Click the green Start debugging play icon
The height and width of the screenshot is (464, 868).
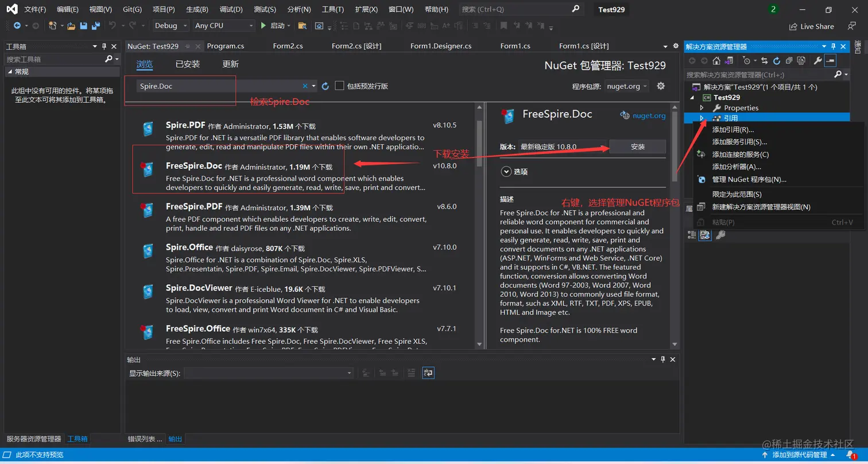pos(263,26)
